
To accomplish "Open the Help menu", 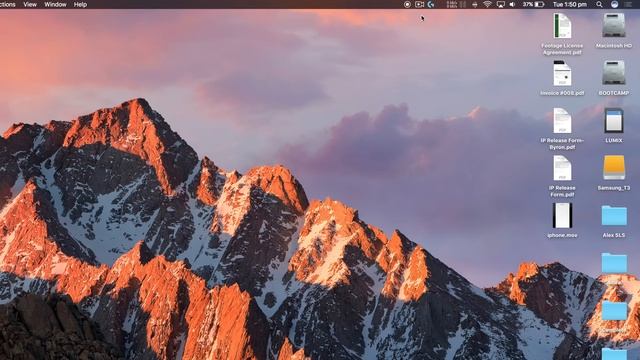I will click(80, 4).
